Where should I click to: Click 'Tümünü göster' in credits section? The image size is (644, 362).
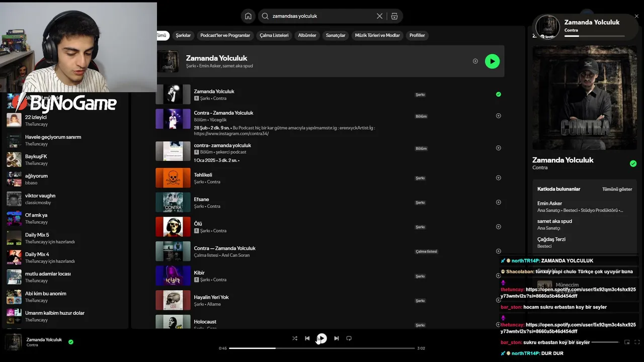click(x=617, y=189)
